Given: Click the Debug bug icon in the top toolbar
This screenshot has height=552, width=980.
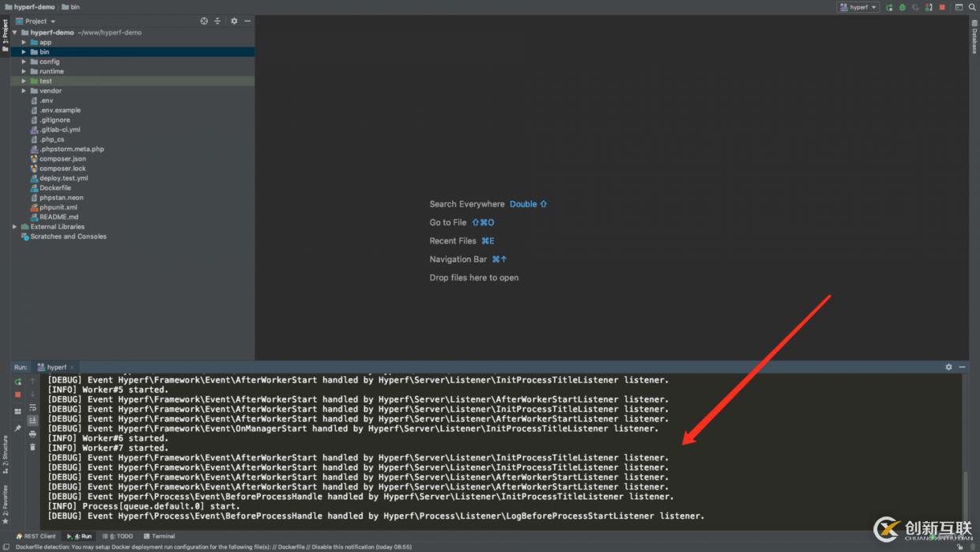Looking at the screenshot, I should 902,7.
